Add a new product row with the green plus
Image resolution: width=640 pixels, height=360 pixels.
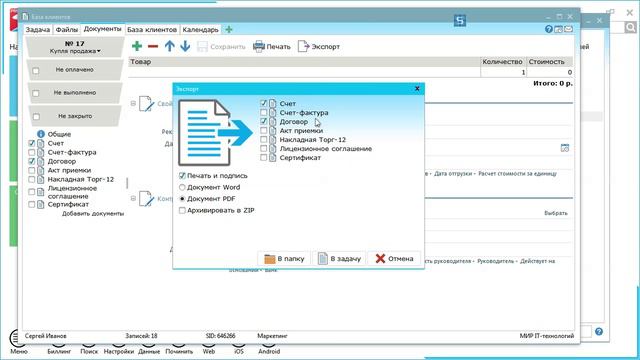click(137, 47)
